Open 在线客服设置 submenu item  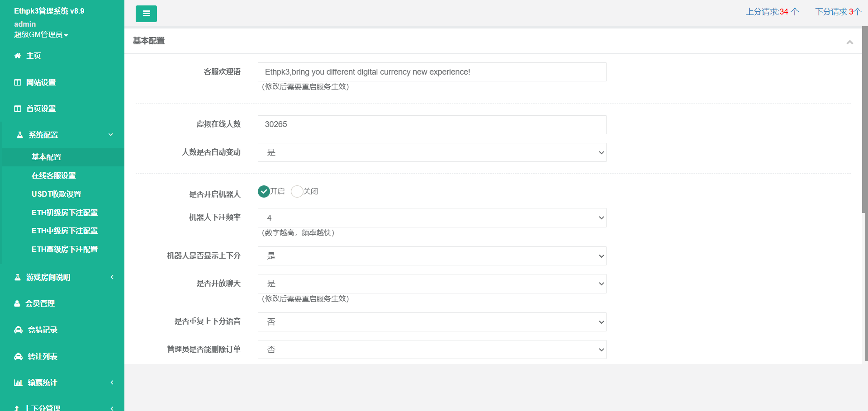pyautogui.click(x=54, y=176)
